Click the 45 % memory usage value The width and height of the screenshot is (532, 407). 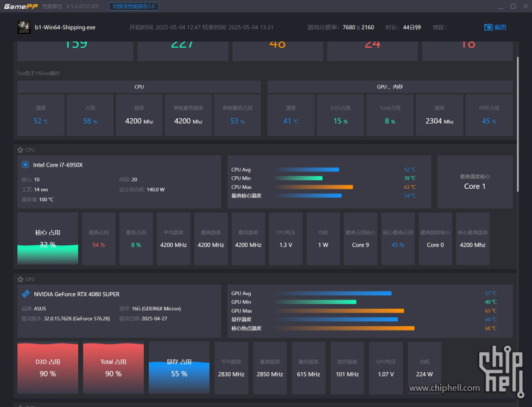489,121
